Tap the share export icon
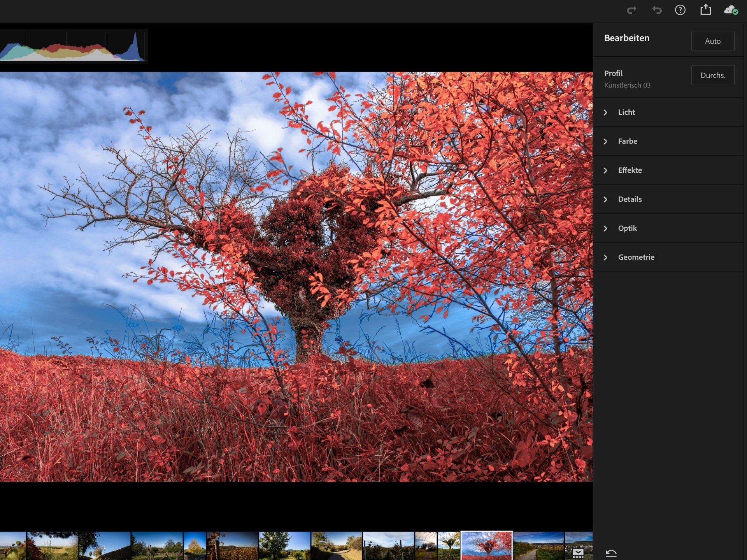747x560 pixels. pyautogui.click(x=706, y=10)
